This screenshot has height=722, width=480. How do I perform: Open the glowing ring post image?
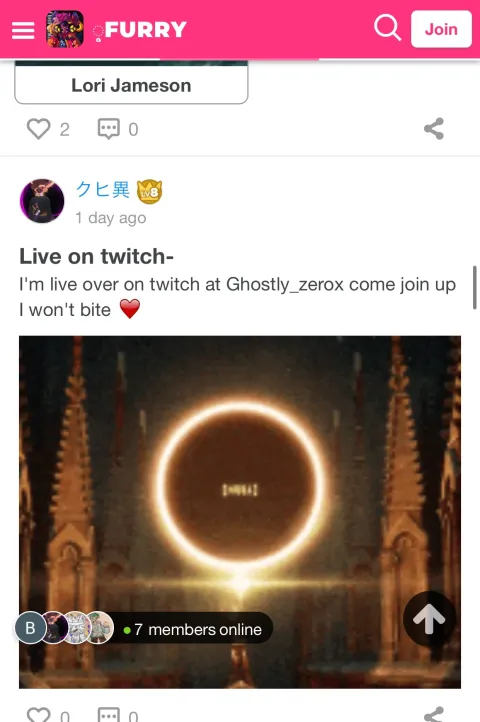pos(240,512)
